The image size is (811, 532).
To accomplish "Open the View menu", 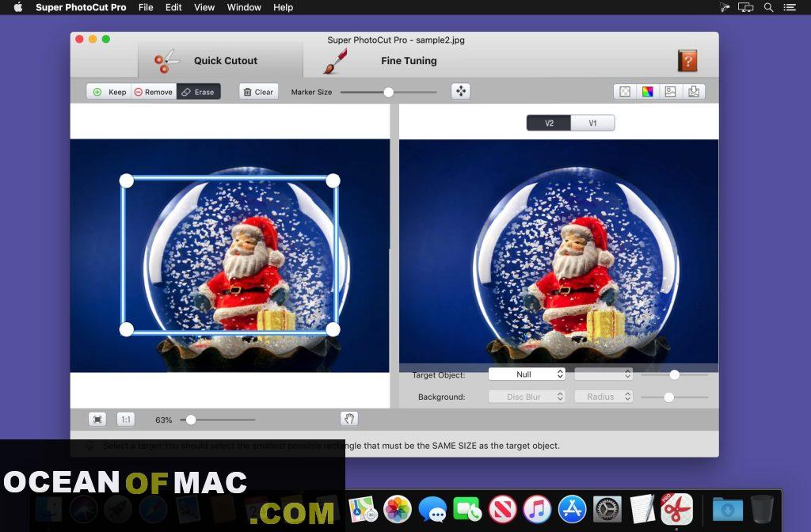I will (x=204, y=7).
